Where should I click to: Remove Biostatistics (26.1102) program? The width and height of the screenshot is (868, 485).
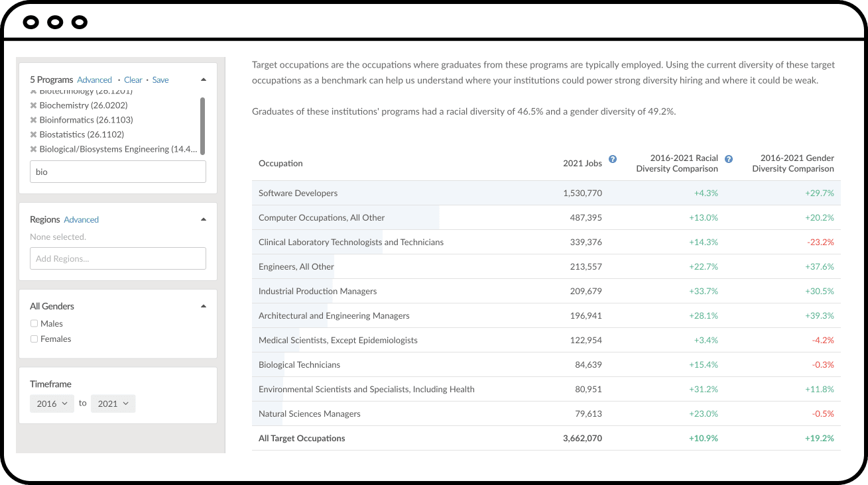click(x=33, y=135)
